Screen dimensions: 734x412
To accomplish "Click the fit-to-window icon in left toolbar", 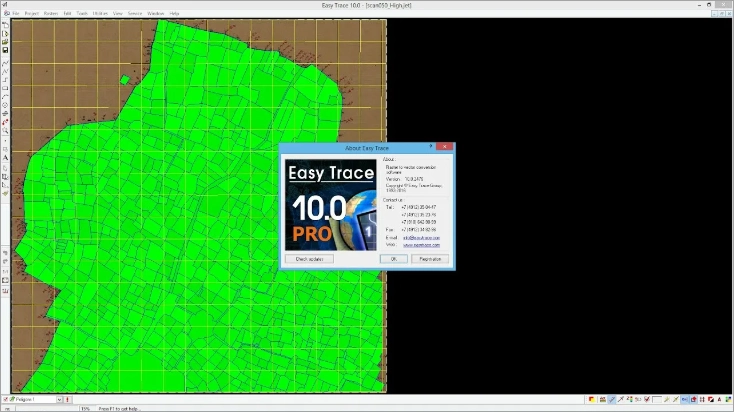I will (5, 280).
